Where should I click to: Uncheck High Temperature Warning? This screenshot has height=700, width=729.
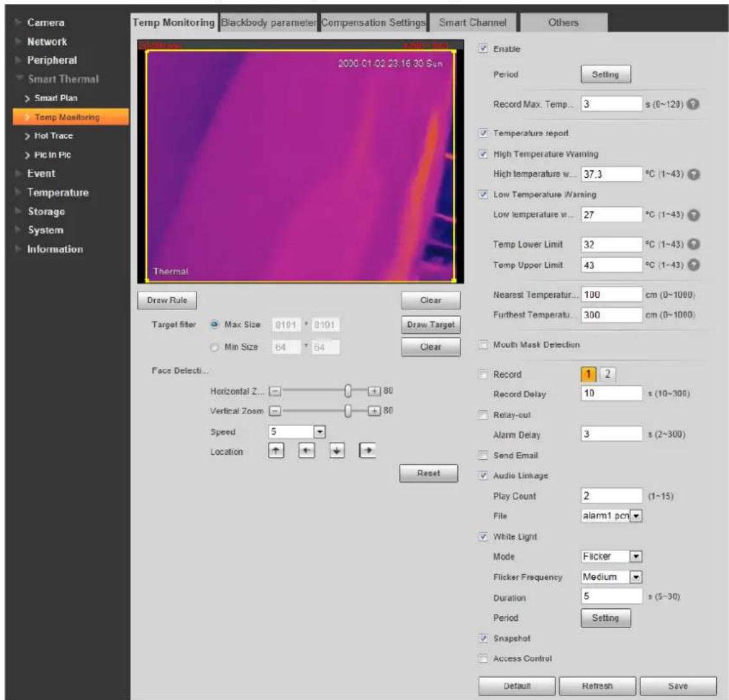coord(483,154)
